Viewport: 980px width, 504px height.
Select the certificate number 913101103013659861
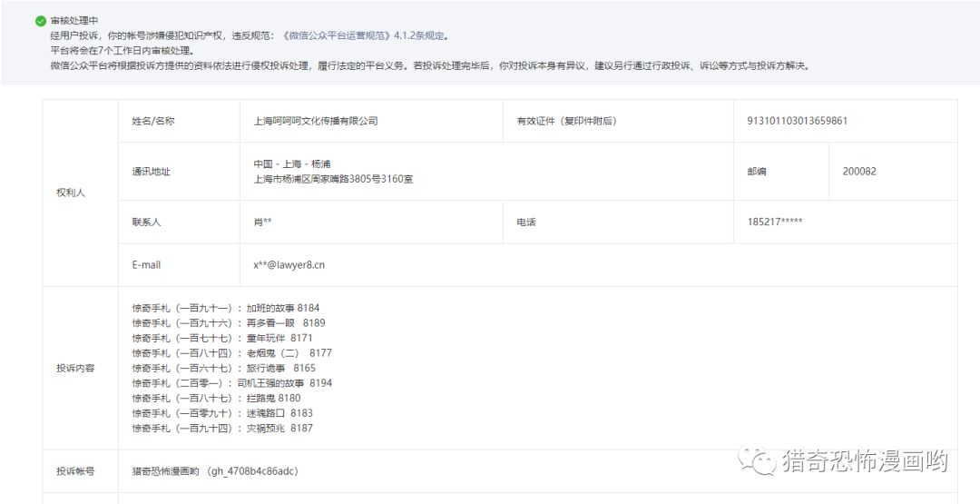(x=798, y=121)
